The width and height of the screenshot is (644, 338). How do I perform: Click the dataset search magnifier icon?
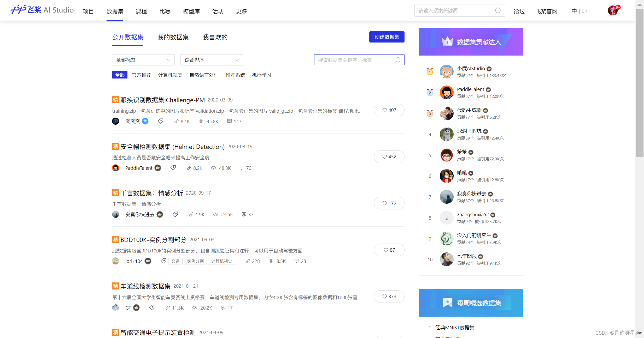tap(398, 60)
